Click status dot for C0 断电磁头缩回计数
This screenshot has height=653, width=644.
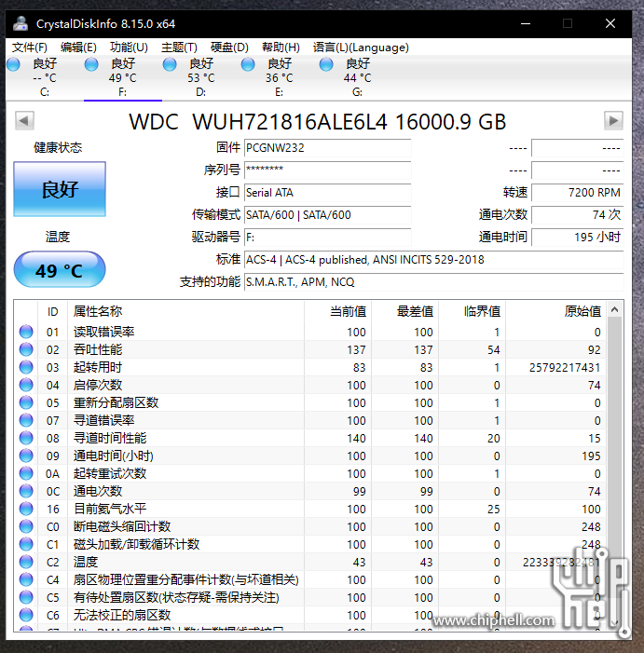pyautogui.click(x=26, y=526)
